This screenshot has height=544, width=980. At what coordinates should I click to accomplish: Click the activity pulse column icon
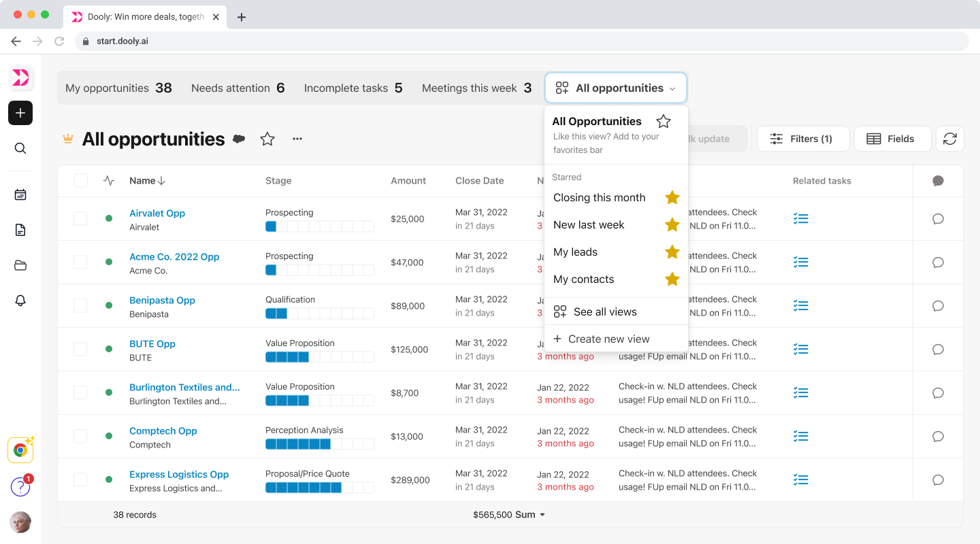pyautogui.click(x=109, y=181)
